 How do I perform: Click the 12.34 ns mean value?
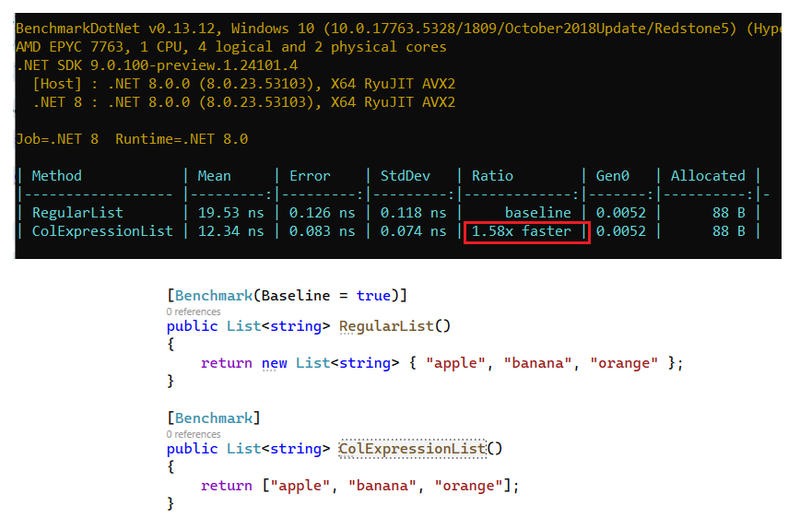(x=231, y=231)
